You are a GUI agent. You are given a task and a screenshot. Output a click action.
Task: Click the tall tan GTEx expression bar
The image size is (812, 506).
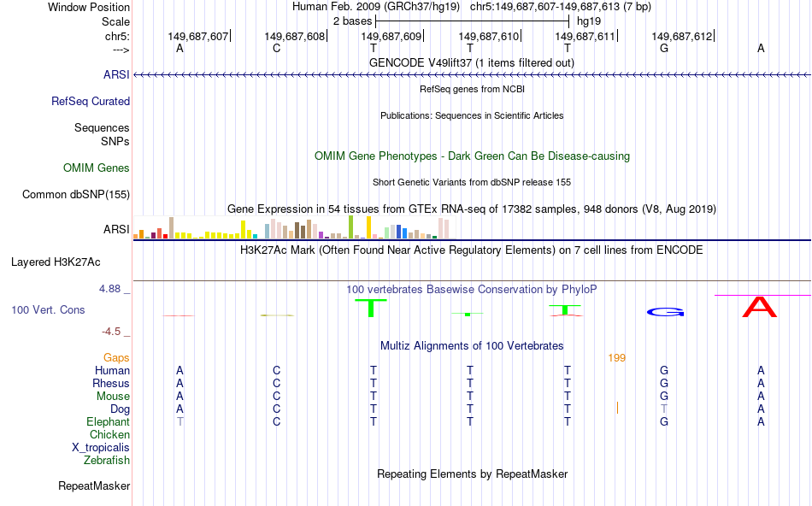pyautogui.click(x=172, y=228)
